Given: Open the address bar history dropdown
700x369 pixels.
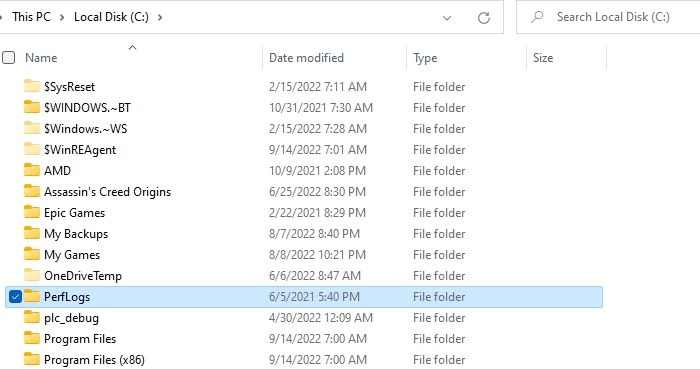Looking at the screenshot, I should pyautogui.click(x=446, y=18).
